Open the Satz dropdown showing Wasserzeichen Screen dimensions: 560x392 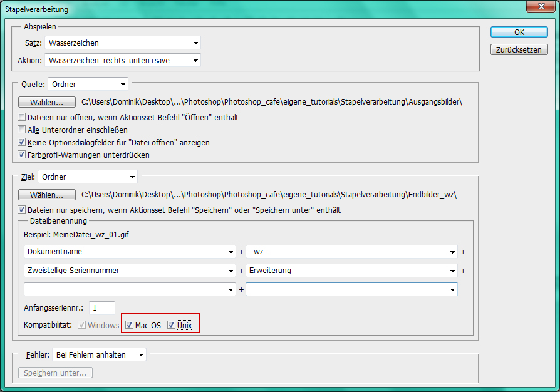tap(123, 43)
